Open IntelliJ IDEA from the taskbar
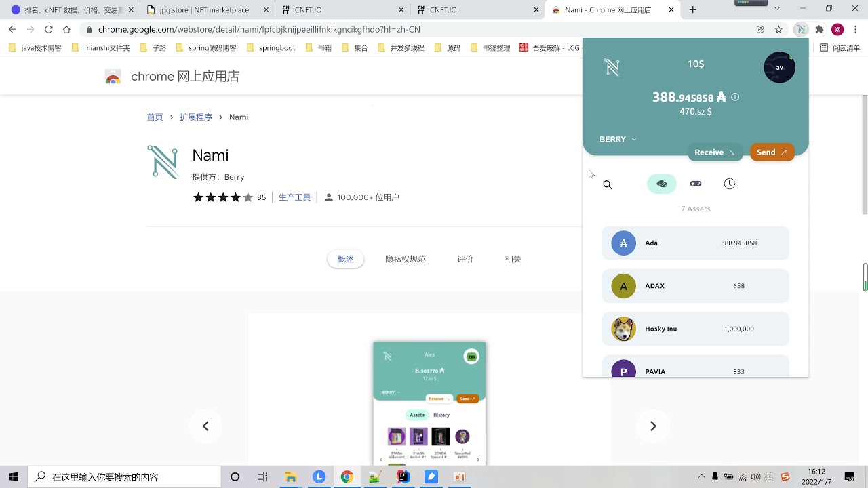Screen dimensions: 868x488 pyautogui.click(x=403, y=476)
